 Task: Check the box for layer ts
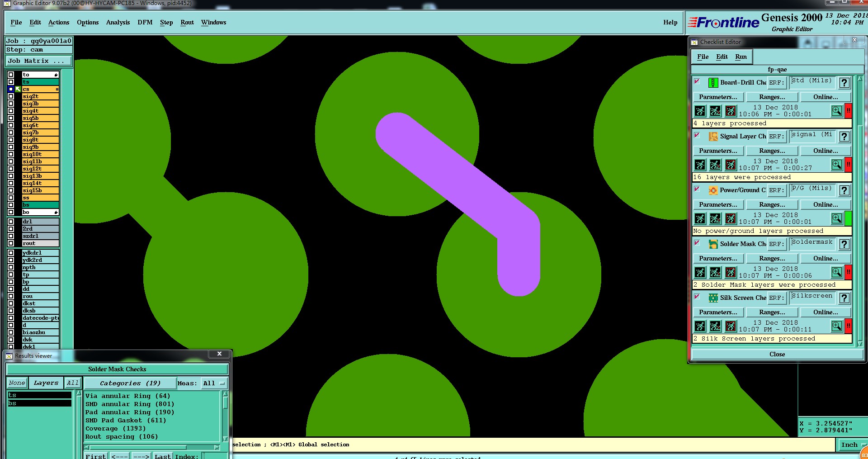point(11,82)
